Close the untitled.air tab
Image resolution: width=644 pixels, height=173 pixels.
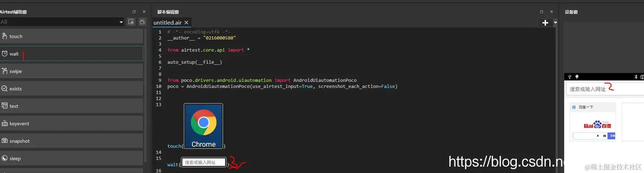(186, 22)
